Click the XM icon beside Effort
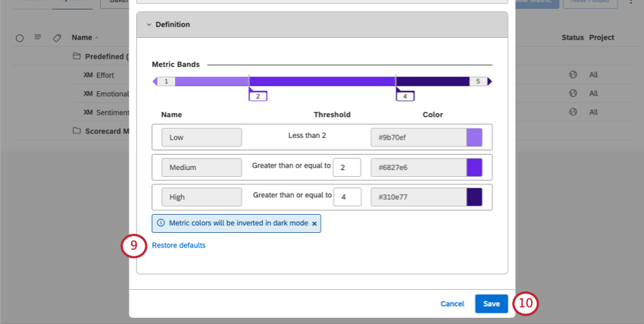The image size is (644, 324). pos(88,75)
